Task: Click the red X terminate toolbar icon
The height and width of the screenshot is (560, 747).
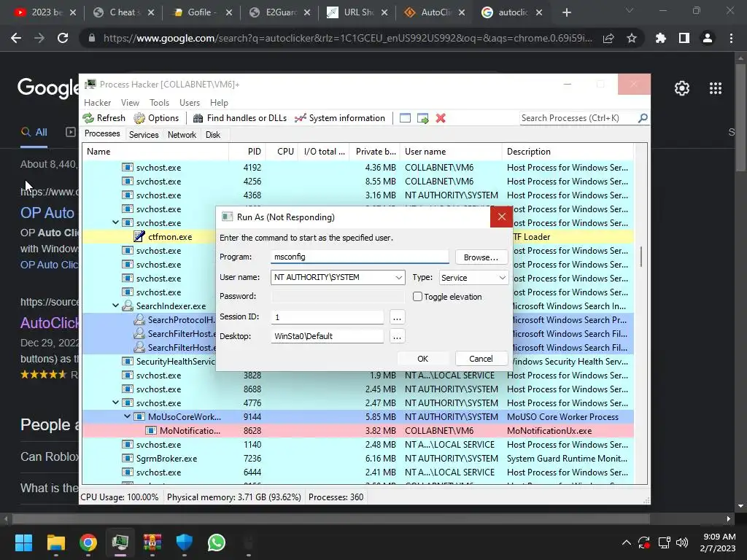Action: (x=441, y=118)
